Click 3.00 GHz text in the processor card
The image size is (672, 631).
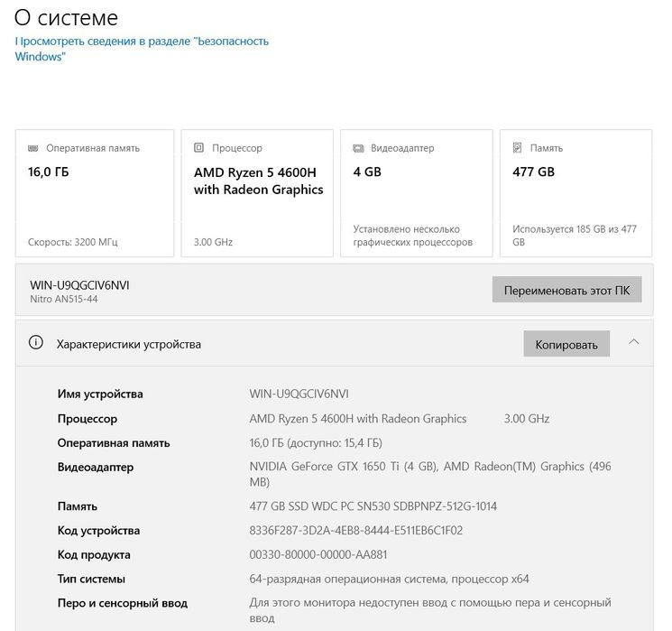(213, 242)
